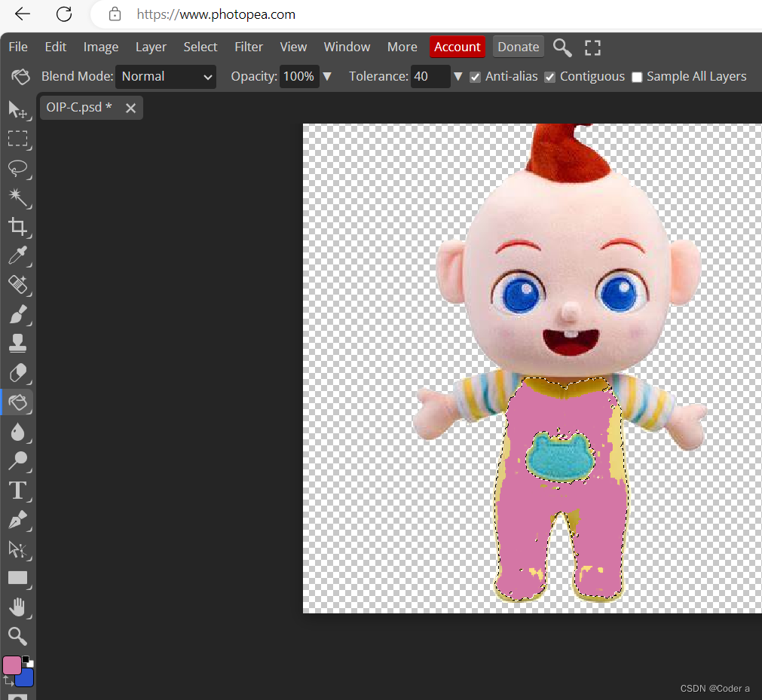The width and height of the screenshot is (762, 700).
Task: Click the Donate button
Action: coord(518,47)
